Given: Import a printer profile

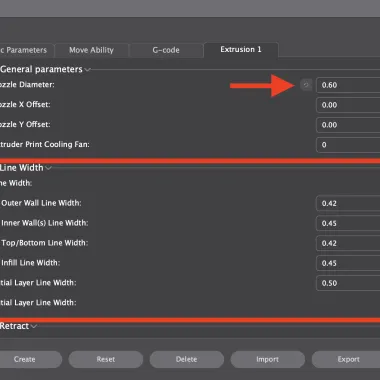Looking at the screenshot, I should click(268, 359).
